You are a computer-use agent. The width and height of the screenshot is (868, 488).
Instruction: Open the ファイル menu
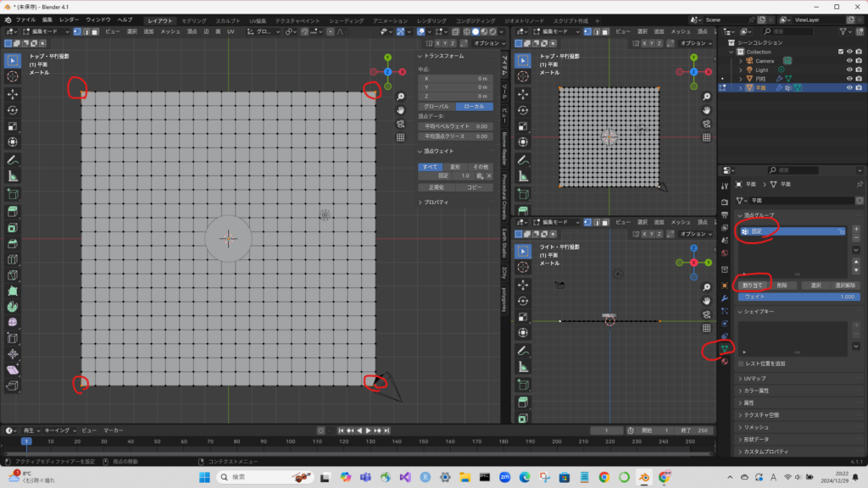pyautogui.click(x=25, y=19)
